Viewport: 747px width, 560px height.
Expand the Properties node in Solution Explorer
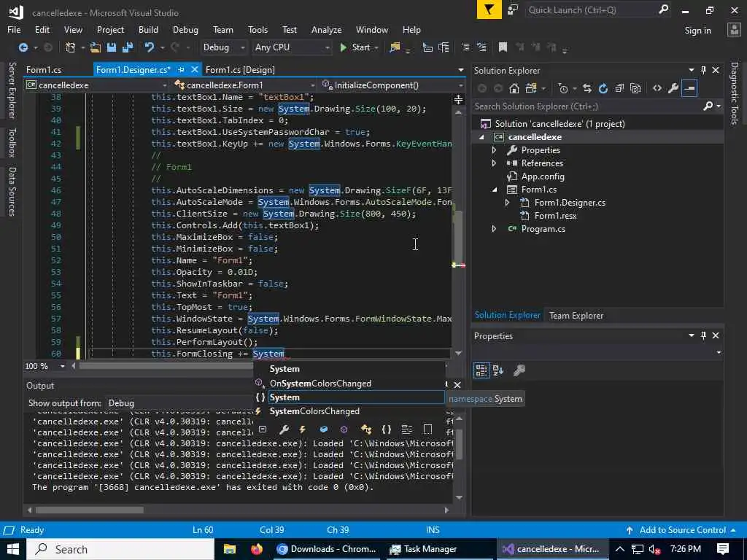pos(494,150)
